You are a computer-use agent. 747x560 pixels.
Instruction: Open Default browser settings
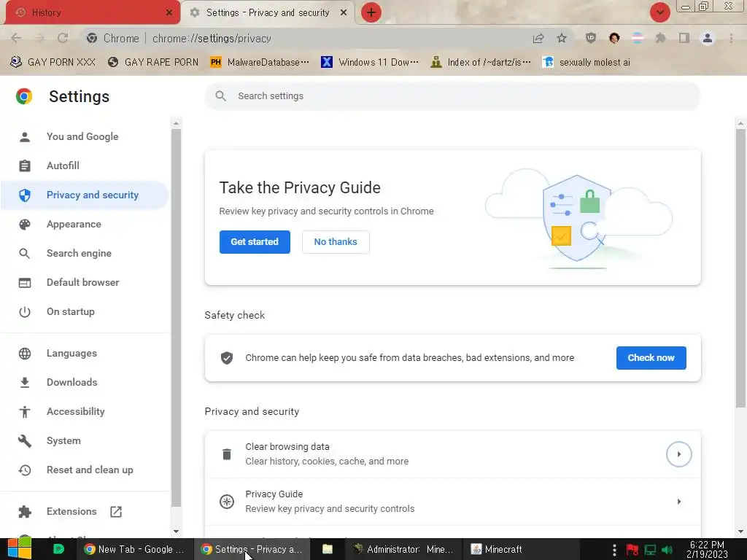coord(85,282)
